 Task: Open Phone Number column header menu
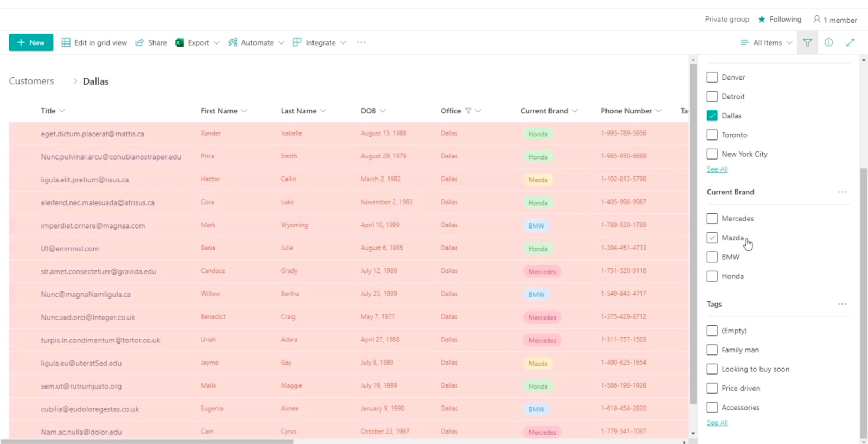point(631,111)
